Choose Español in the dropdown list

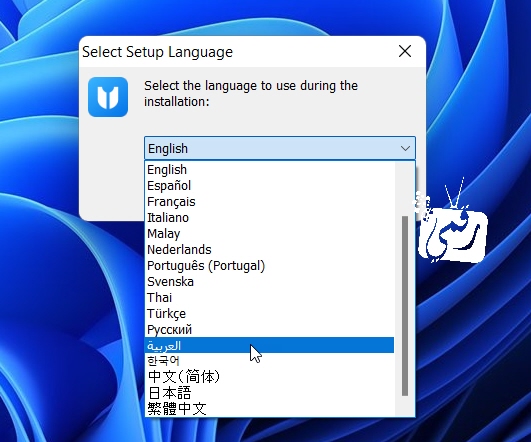270,186
